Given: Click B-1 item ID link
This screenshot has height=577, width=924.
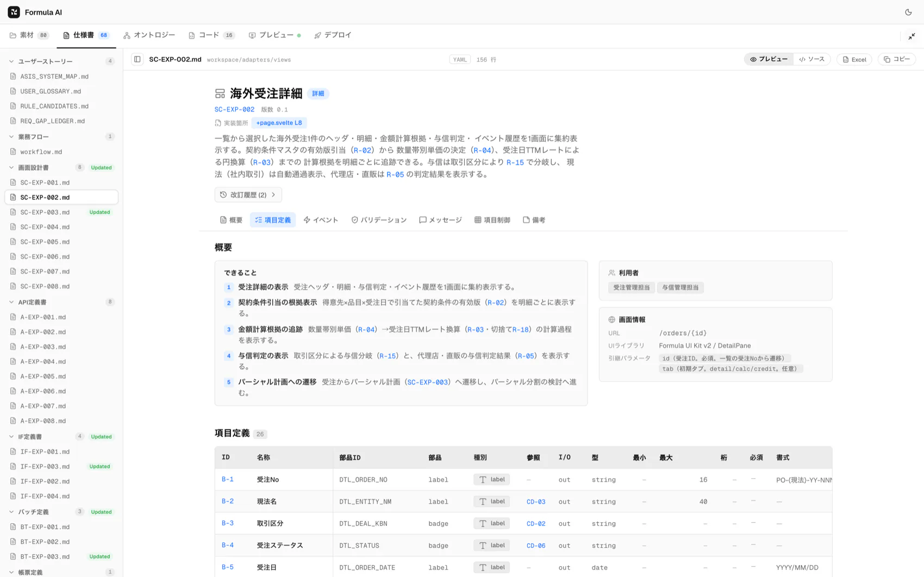Looking at the screenshot, I should point(228,479).
